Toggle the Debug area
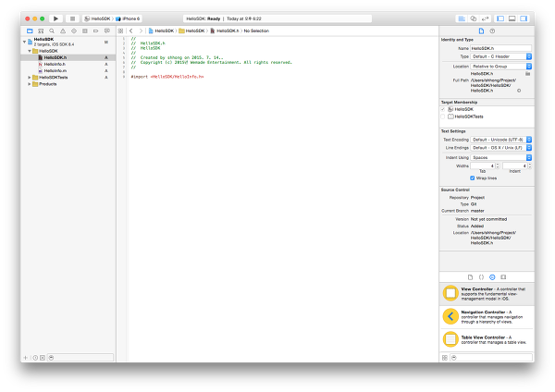The image size is (555, 392). [512, 18]
